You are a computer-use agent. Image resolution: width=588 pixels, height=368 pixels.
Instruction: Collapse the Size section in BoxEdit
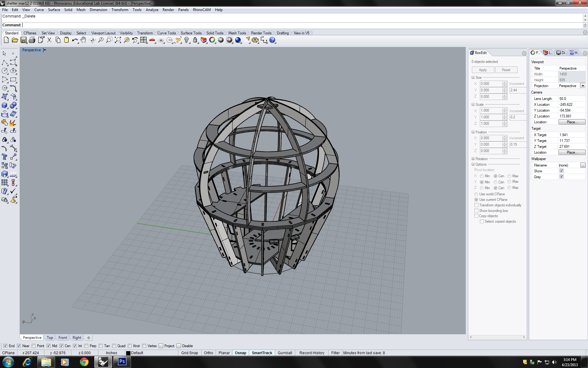473,78
